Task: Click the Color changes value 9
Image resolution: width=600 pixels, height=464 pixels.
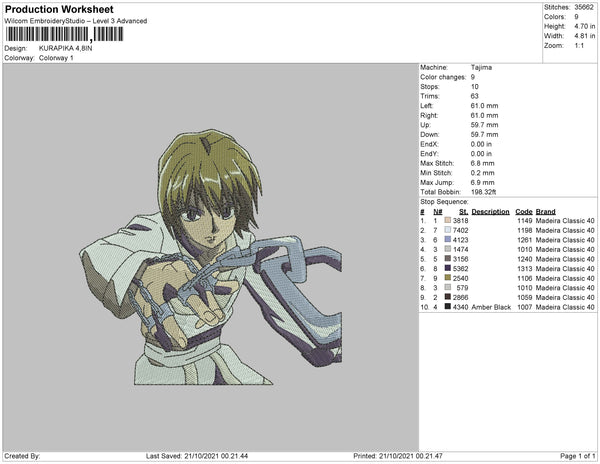Action: point(473,77)
